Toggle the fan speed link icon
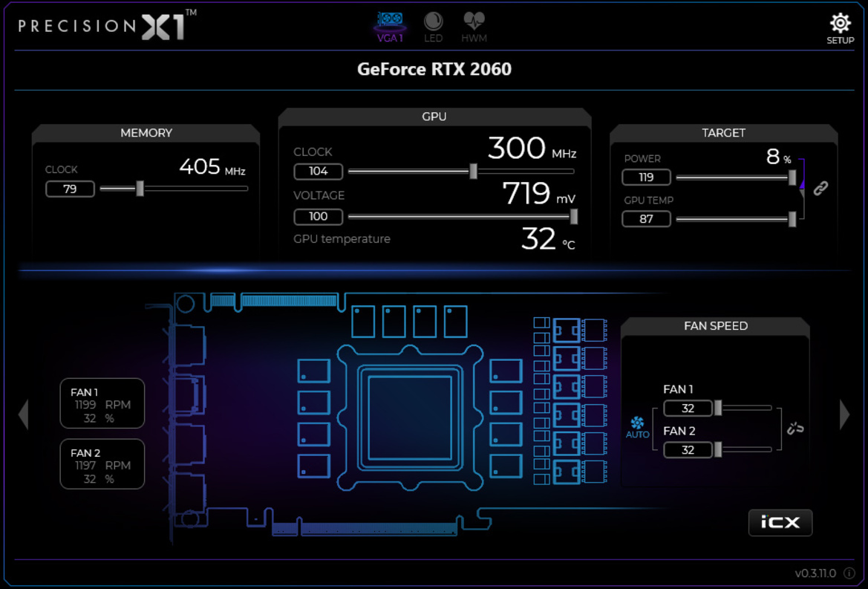 tap(795, 428)
